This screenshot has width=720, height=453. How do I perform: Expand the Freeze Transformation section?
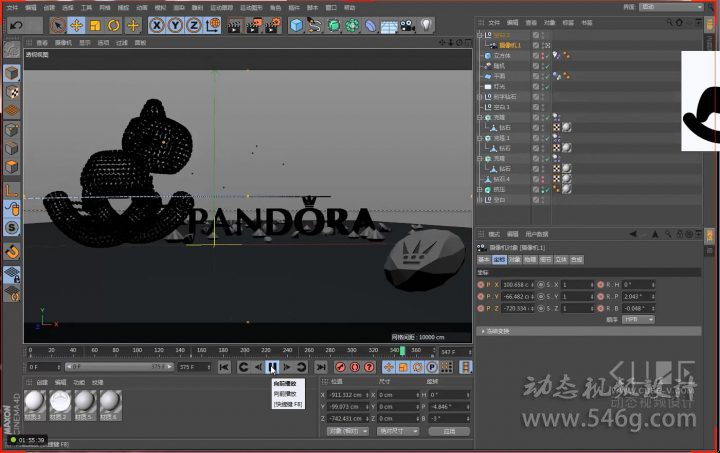pyautogui.click(x=589, y=331)
